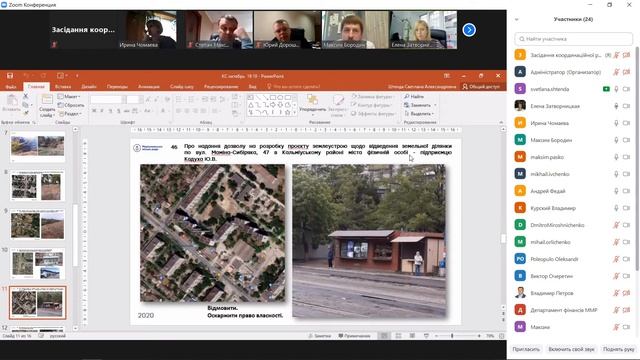
Task: Click camera-off icon for Владимир Петров
Action: tap(627, 293)
